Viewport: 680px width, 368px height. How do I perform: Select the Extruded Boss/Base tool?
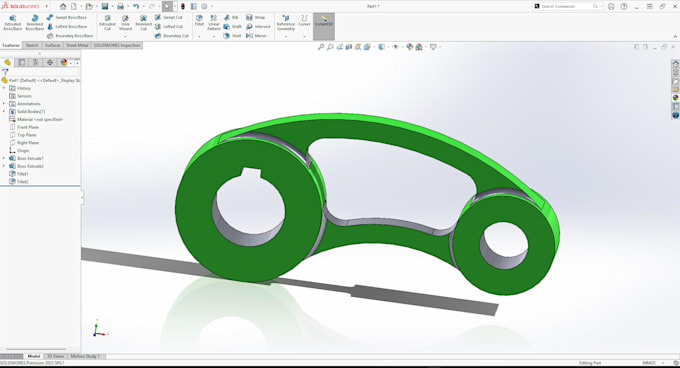click(13, 23)
